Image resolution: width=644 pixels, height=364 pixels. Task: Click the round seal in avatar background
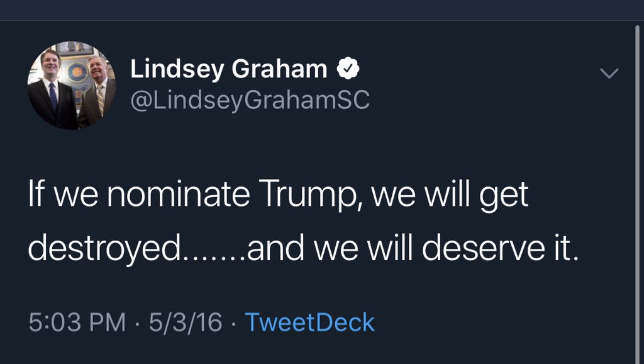click(x=77, y=72)
